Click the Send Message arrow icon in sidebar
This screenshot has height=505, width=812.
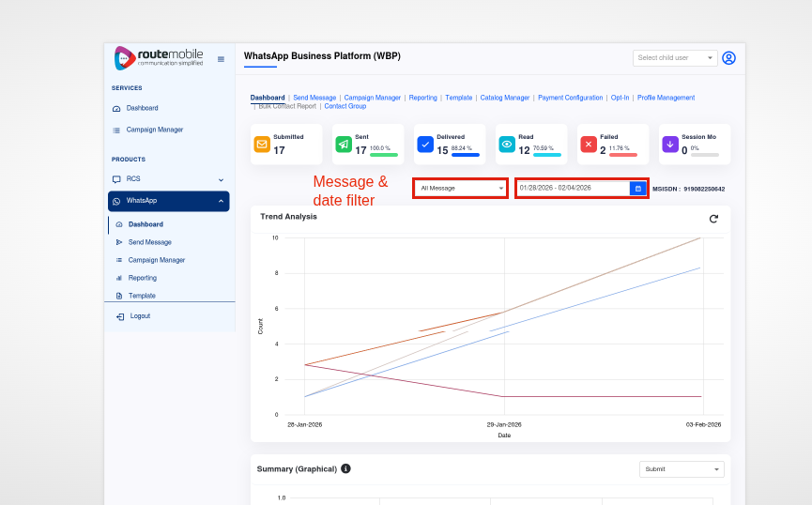pos(119,242)
